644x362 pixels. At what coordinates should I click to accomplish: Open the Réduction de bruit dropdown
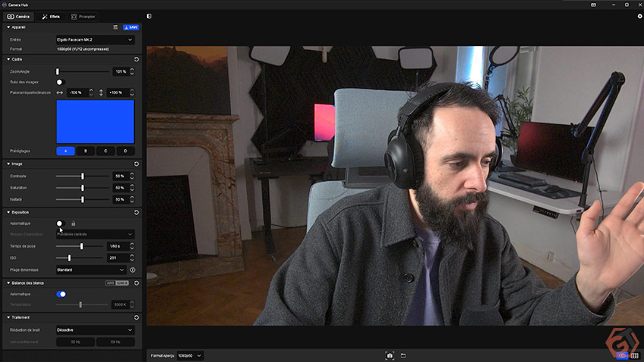click(95, 330)
